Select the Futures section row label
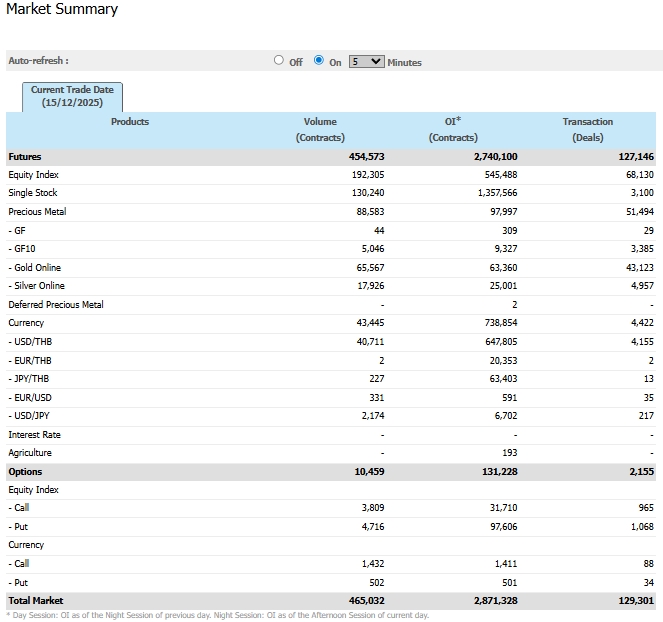Image resolution: width=663 pixels, height=622 pixels. pos(25,157)
